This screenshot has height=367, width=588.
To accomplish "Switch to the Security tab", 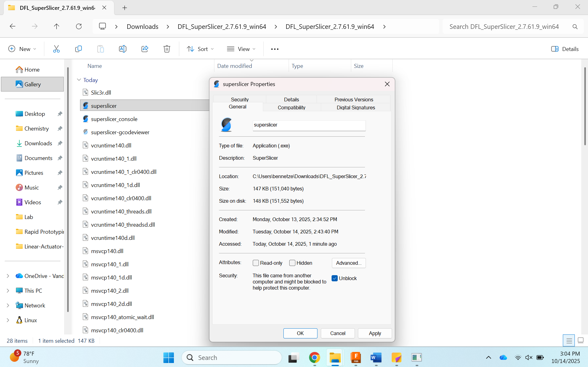I will (240, 99).
